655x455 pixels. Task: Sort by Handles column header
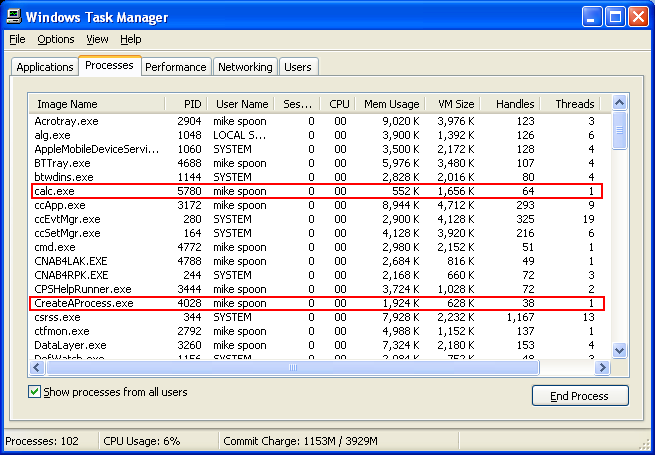[510, 104]
